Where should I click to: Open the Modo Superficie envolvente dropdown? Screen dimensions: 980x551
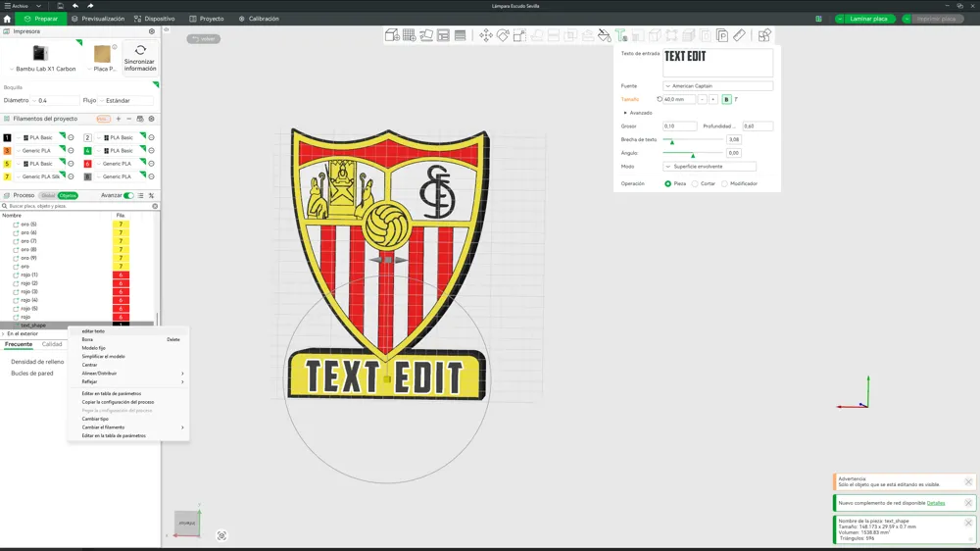710,167
